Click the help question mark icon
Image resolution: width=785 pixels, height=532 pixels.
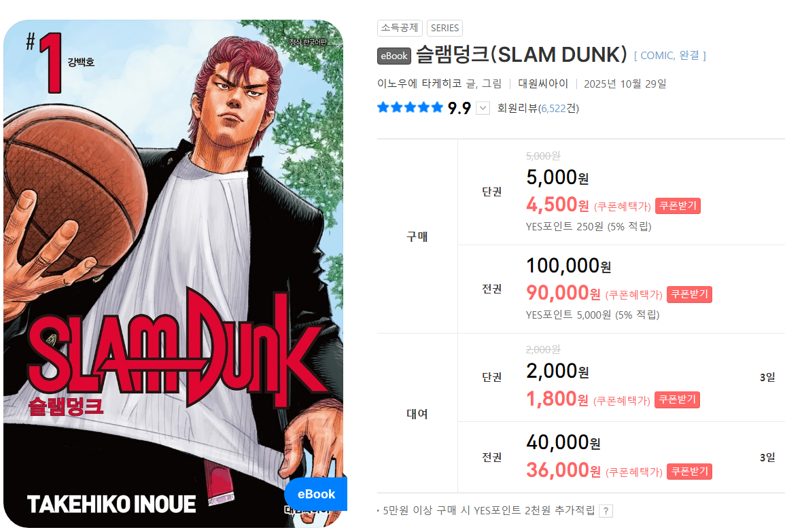coord(606,511)
